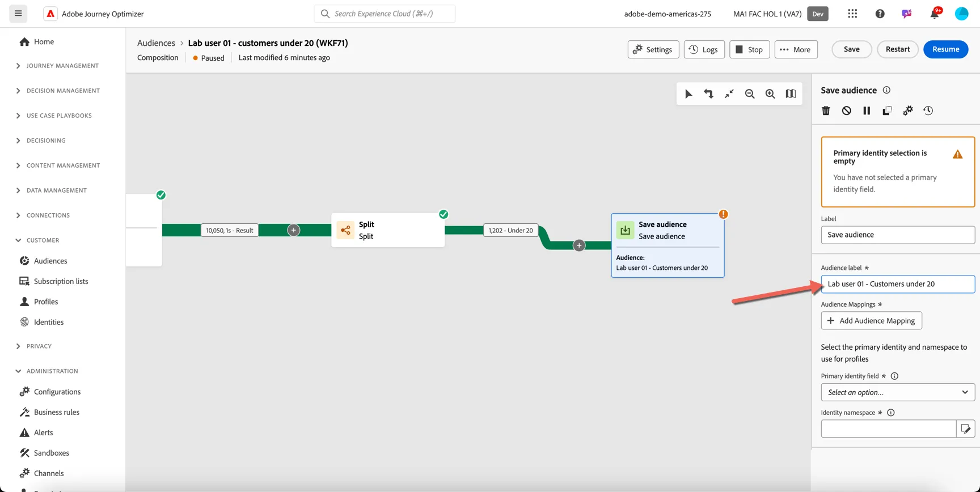Stop the composition
The width and height of the screenshot is (980, 492).
coord(749,49)
